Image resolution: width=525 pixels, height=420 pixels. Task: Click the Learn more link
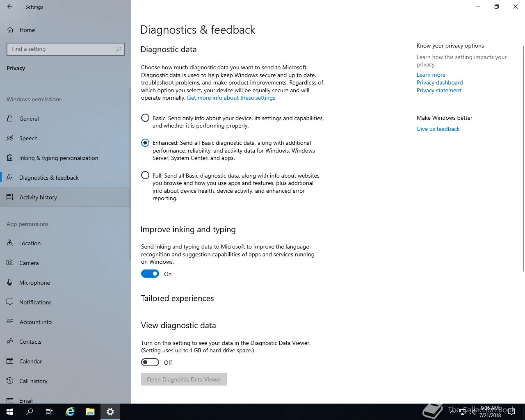(x=431, y=75)
